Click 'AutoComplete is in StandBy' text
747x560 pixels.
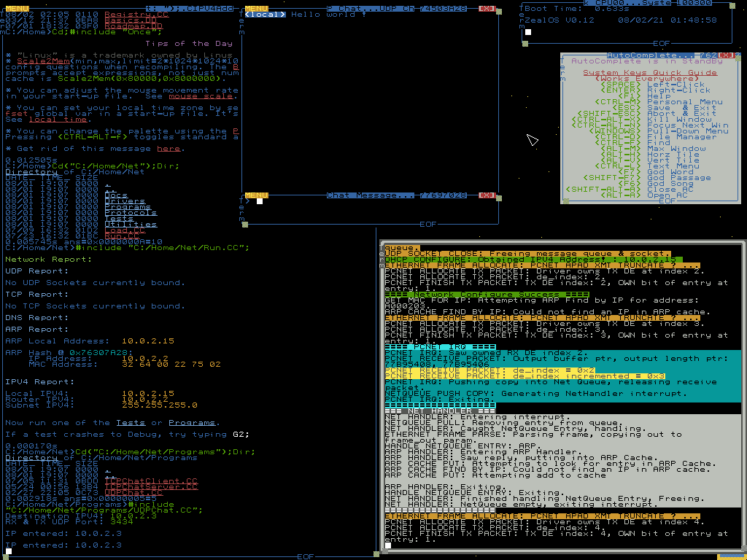coord(648,61)
